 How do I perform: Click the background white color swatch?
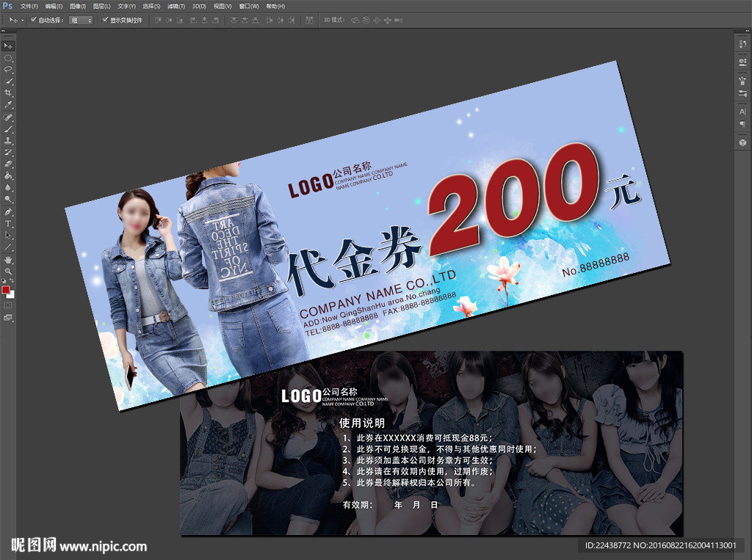pos(12,295)
